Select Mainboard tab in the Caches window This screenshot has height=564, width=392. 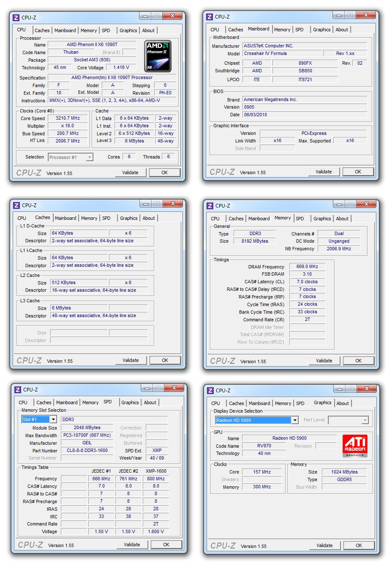click(66, 218)
